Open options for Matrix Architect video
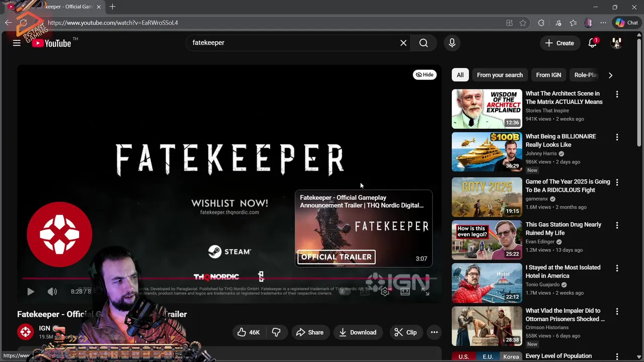 tap(617, 94)
